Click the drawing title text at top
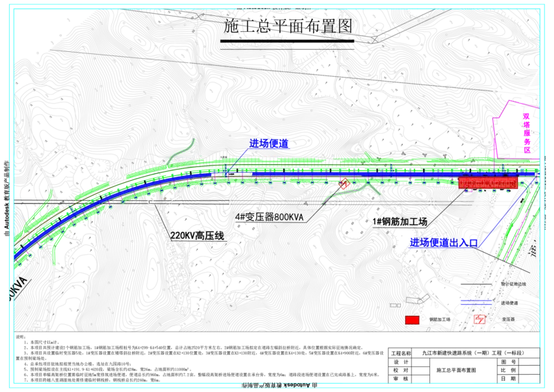The width and height of the screenshot is (554, 392). point(288,27)
